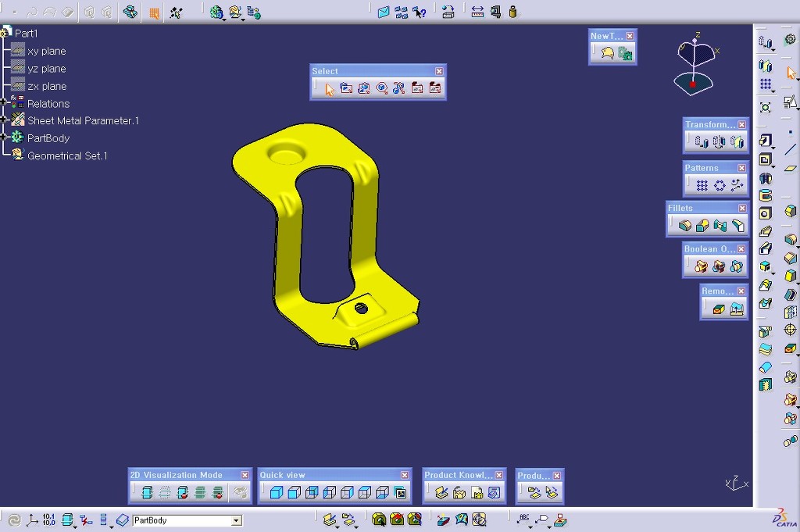Close the Quick view toolbar
This screenshot has width=800, height=532.
405,475
